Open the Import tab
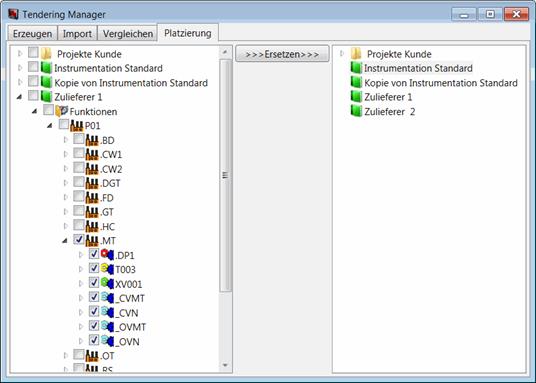The width and height of the screenshot is (536, 383). coord(77,34)
